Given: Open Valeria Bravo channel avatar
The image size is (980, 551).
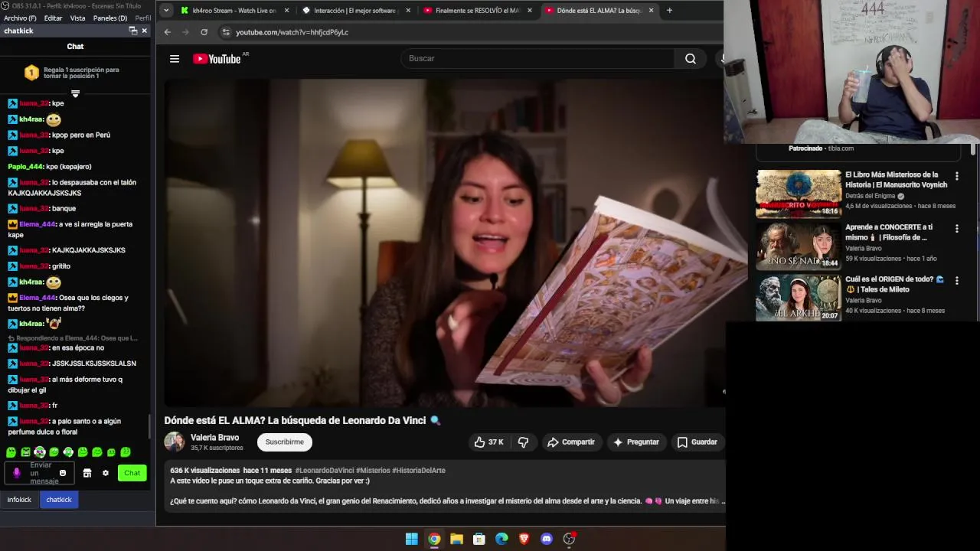Looking at the screenshot, I should click(175, 442).
